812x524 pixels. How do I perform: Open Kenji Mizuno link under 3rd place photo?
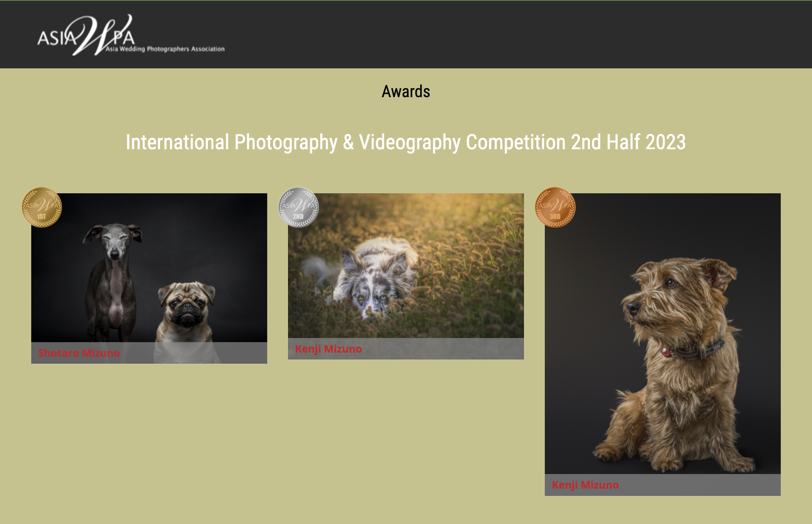point(585,485)
